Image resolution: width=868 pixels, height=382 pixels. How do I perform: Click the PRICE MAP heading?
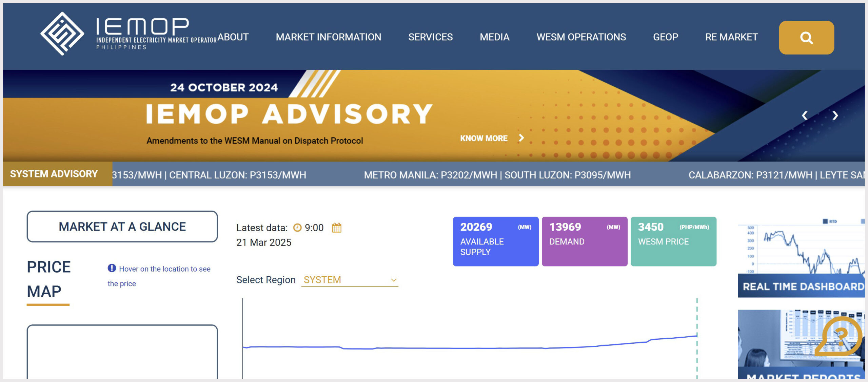49,279
